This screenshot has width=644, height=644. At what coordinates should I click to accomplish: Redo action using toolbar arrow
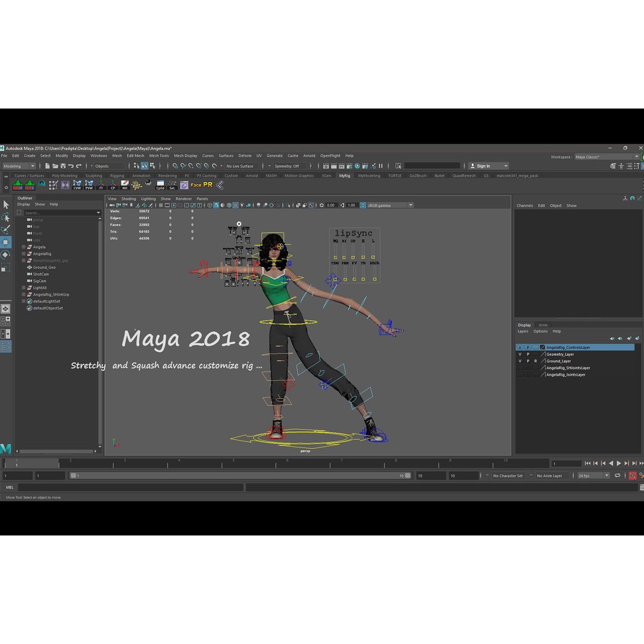[x=79, y=166]
